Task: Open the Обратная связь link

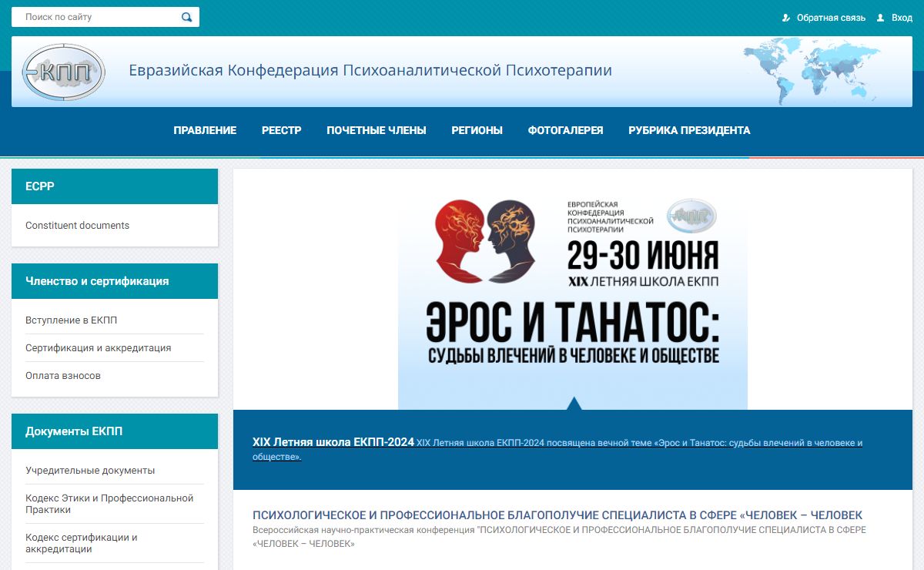Action: (831, 18)
